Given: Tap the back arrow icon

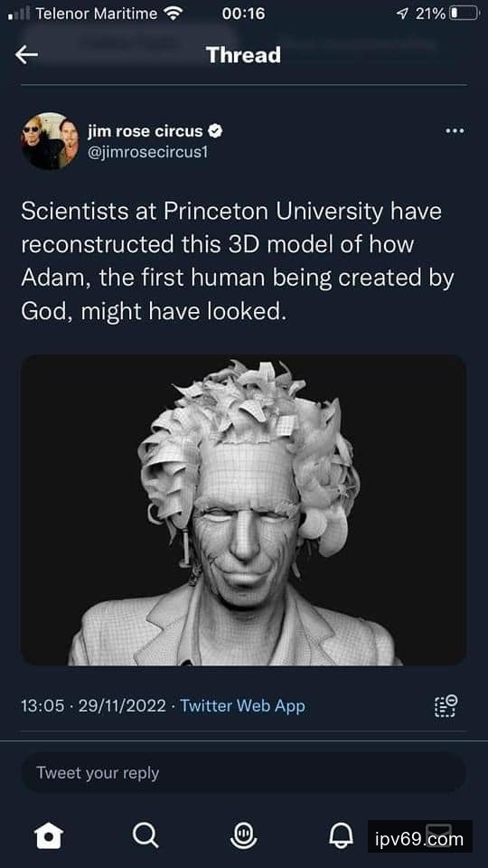Looking at the screenshot, I should [26, 54].
